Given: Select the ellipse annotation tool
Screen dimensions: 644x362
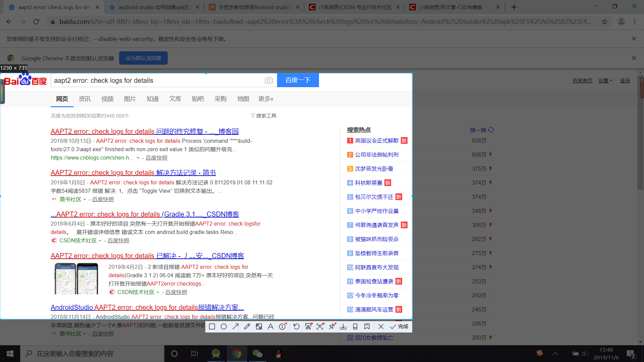Looking at the screenshot, I should (224, 326).
